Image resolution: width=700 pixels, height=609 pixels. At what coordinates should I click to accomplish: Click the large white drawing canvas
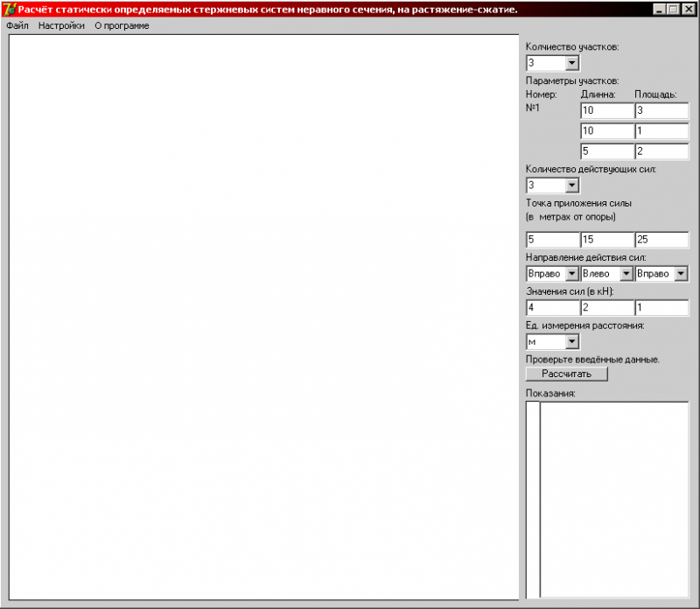click(x=264, y=317)
